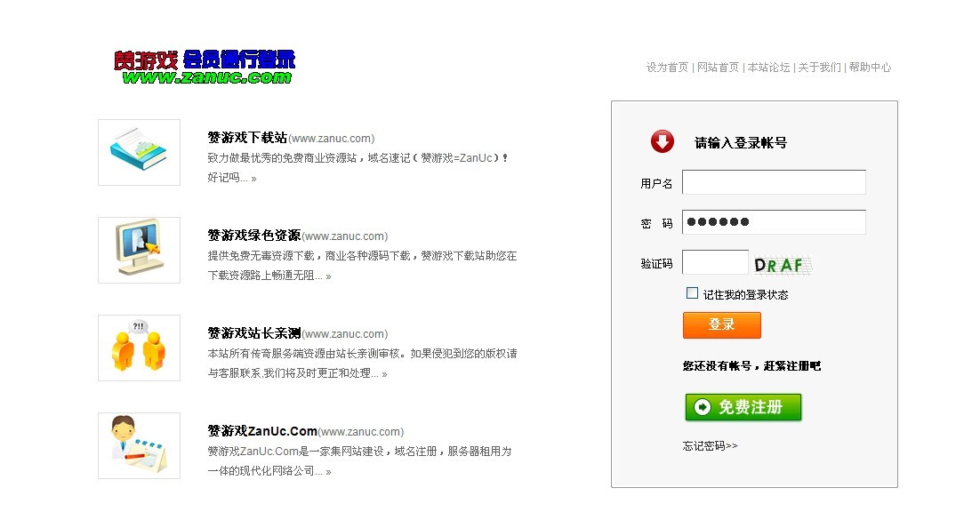
Task: Click the doctor with calendar icon
Action: (139, 445)
